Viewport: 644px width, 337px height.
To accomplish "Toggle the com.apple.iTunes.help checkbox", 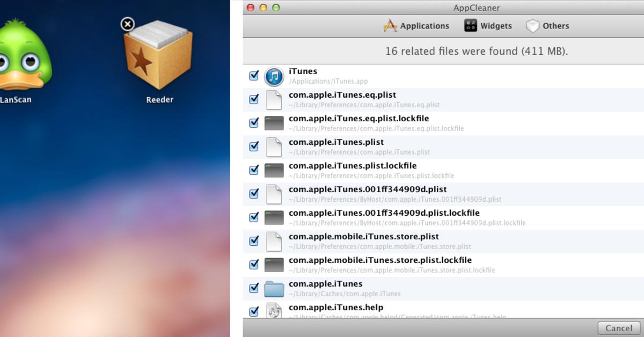I will (254, 311).
